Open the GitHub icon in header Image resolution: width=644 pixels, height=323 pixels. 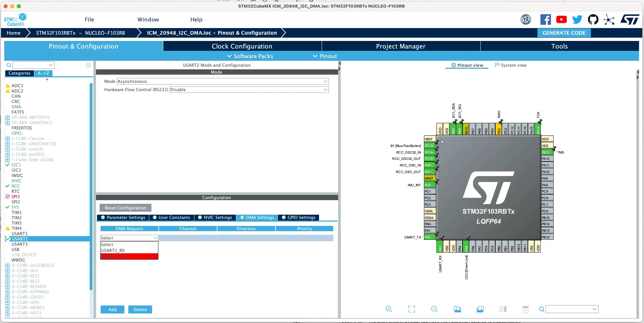pyautogui.click(x=593, y=19)
